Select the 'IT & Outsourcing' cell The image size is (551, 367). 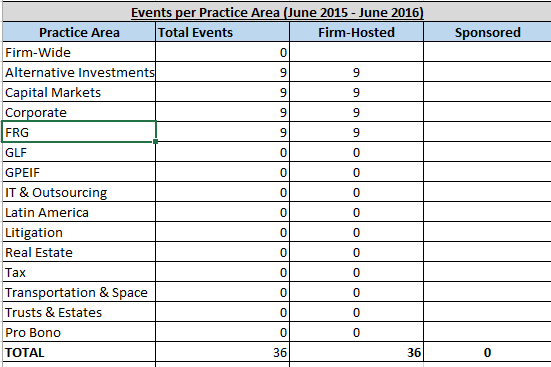[x=79, y=192]
